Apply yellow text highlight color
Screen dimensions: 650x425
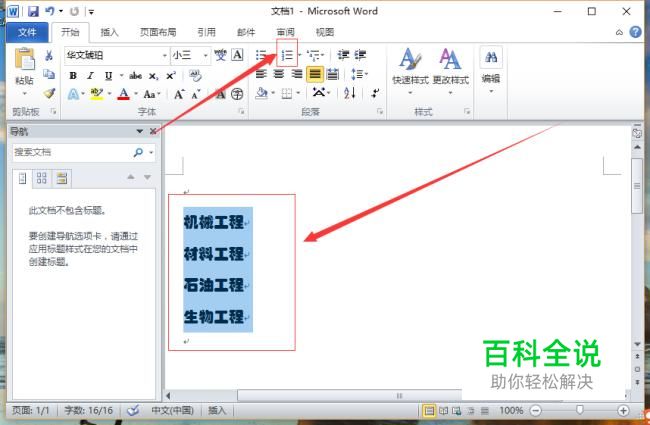point(97,94)
